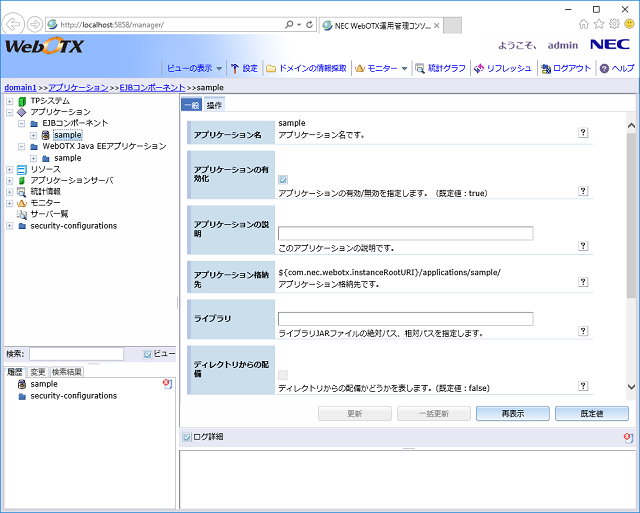This screenshot has height=513, width=640.
Task: Toggle the ビュー checkbox beside search
Action: tap(147, 354)
